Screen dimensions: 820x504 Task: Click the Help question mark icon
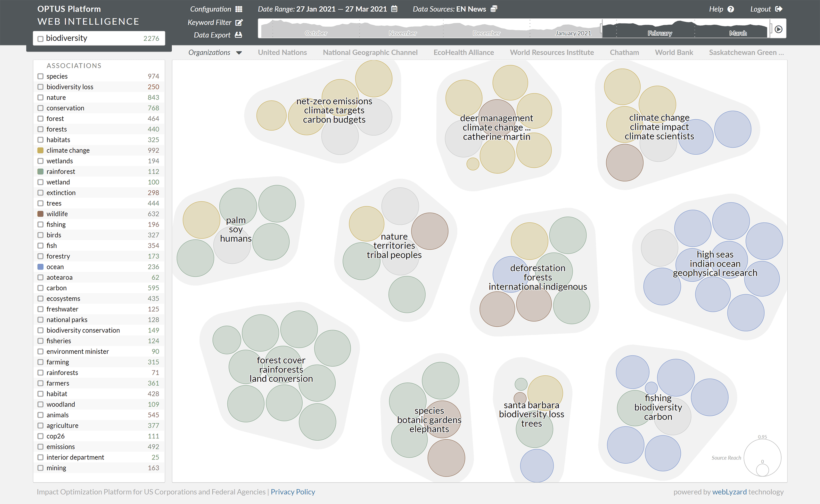pyautogui.click(x=731, y=9)
